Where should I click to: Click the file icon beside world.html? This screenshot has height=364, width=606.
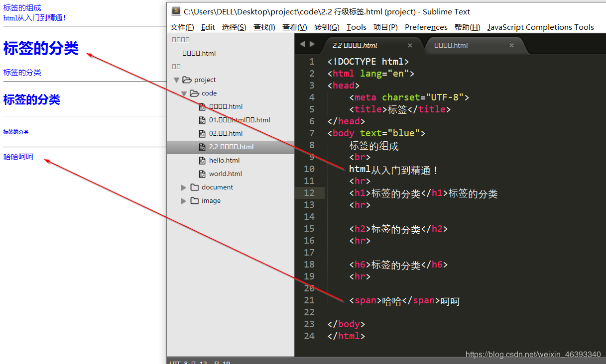202,174
